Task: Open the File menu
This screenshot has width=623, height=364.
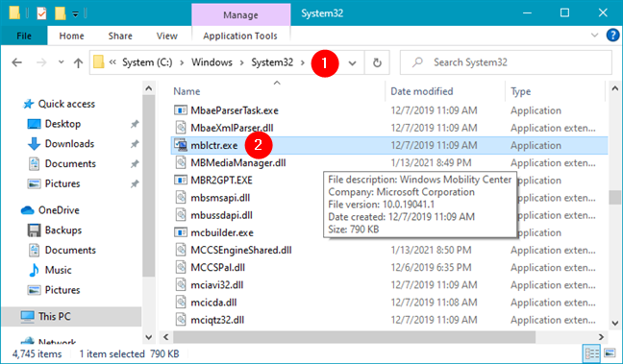Action: (24, 36)
